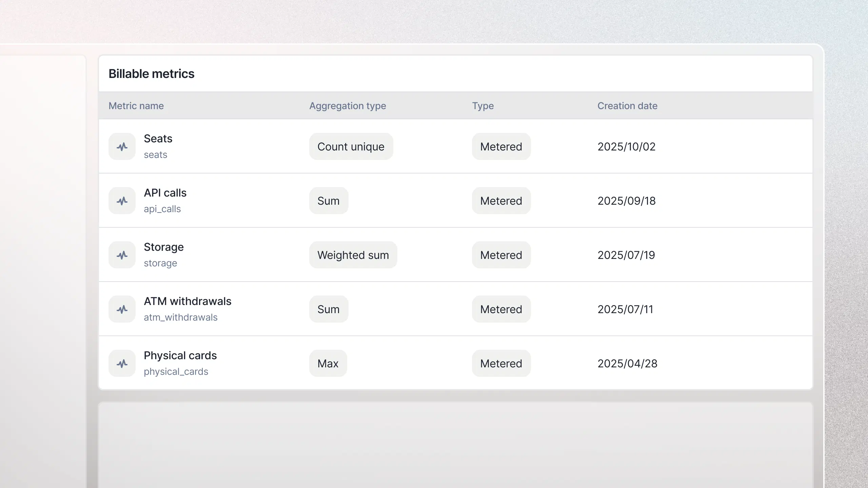This screenshot has width=868, height=488.
Task: Sort by the Creation date column header
Action: [x=627, y=106]
